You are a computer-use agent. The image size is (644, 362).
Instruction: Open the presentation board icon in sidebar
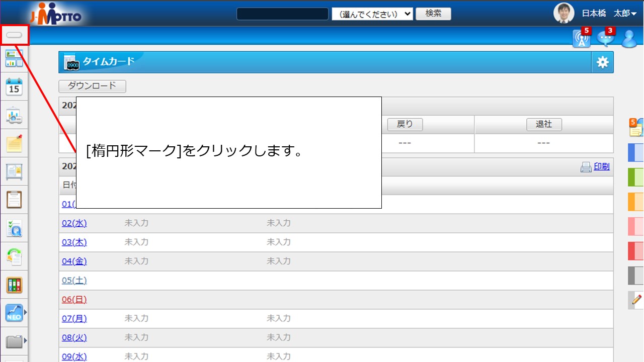(14, 116)
